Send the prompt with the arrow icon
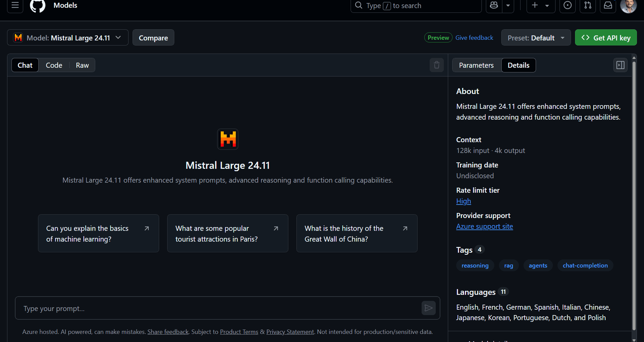 [429, 308]
